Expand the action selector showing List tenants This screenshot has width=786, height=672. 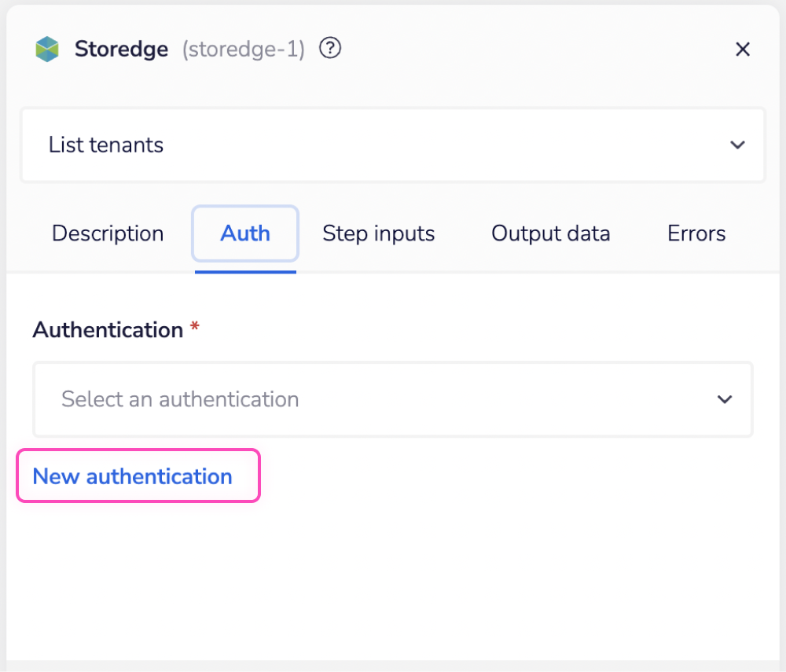point(393,145)
